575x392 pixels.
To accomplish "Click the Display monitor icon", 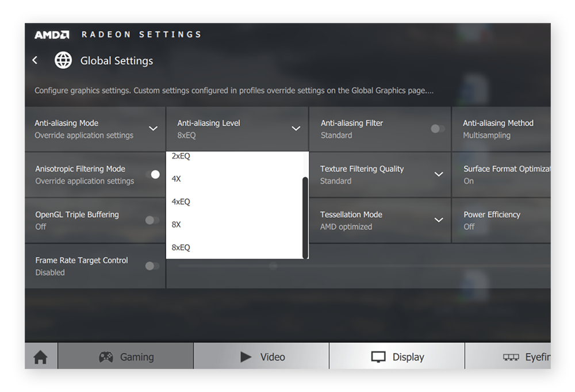I will coord(378,357).
